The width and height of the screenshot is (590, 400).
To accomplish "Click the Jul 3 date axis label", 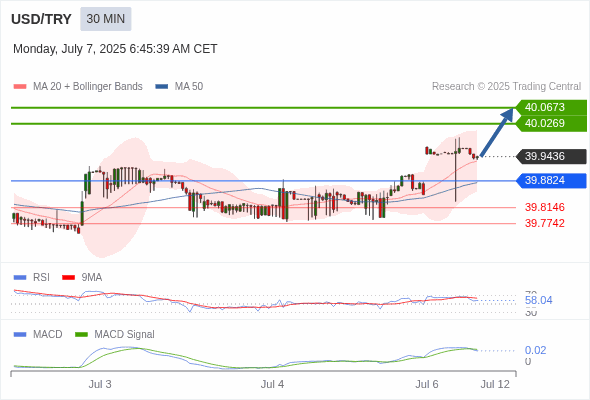I will [x=100, y=384].
